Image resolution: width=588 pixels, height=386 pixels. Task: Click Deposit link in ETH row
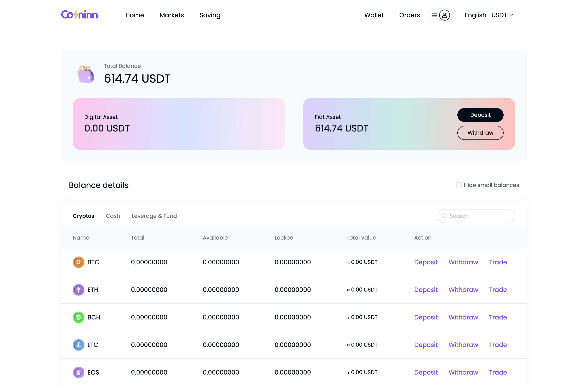tap(426, 290)
